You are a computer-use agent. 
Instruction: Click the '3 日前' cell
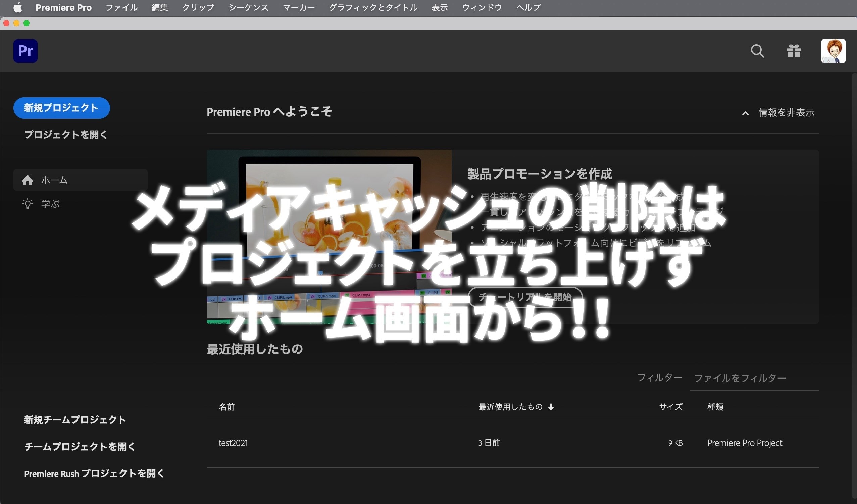click(489, 443)
